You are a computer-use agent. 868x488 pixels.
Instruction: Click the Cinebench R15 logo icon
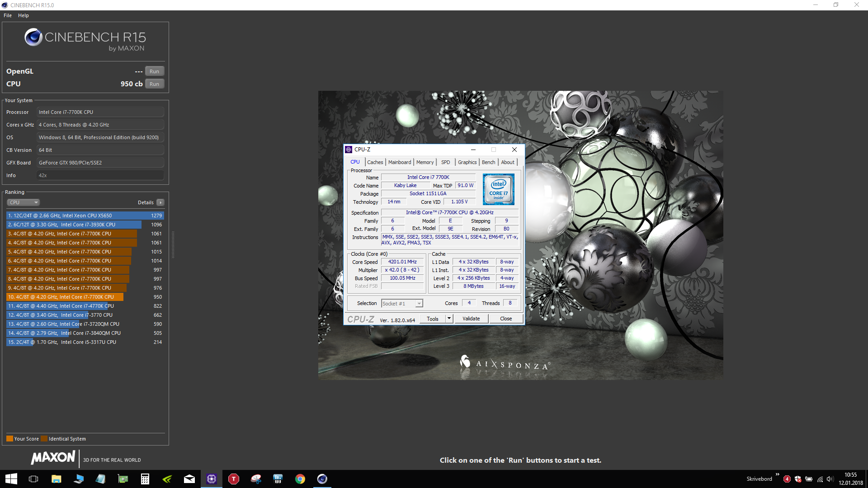pyautogui.click(x=33, y=37)
